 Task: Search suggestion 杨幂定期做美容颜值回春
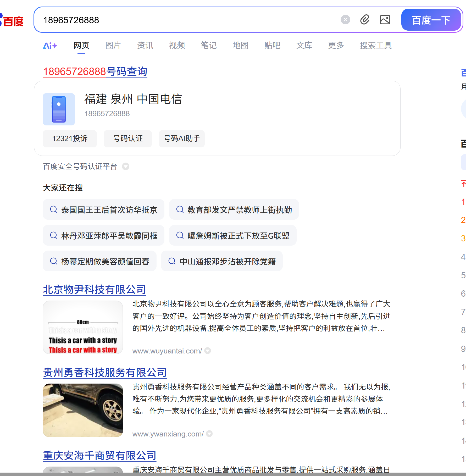(100, 261)
